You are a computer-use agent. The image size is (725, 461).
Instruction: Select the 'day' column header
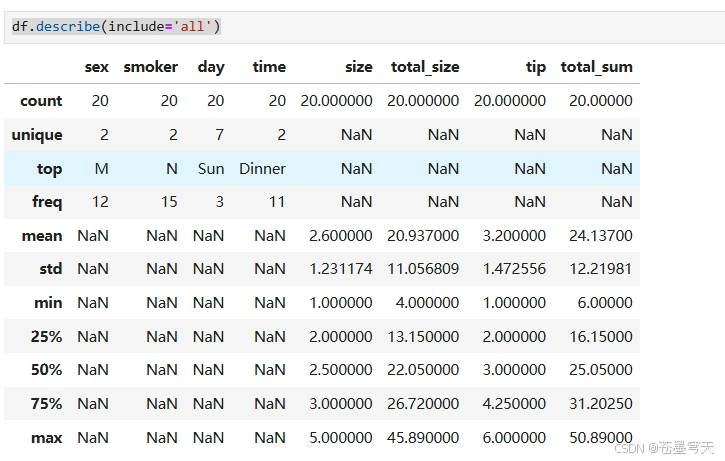[x=211, y=68]
